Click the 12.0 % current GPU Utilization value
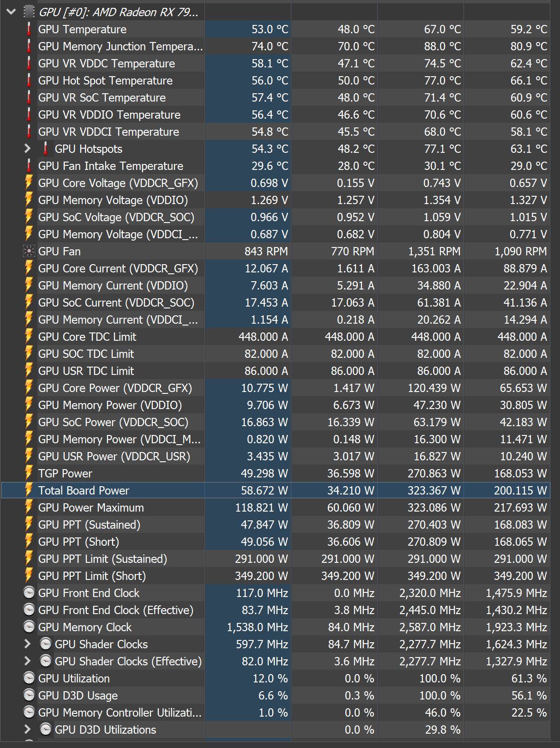Image resolution: width=560 pixels, height=748 pixels. tap(270, 678)
